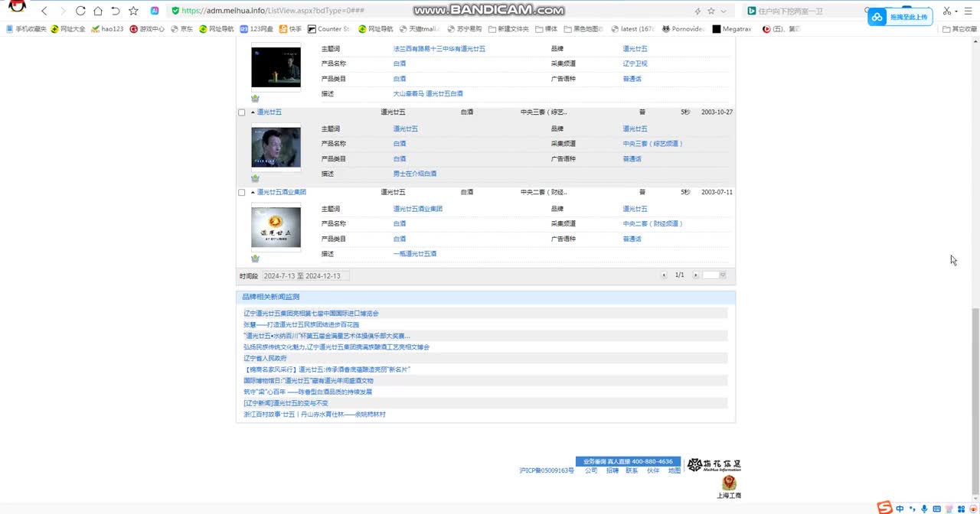Click crown icon under first dark thumbnail
Viewport: 980px width, 514px height.
tap(255, 98)
